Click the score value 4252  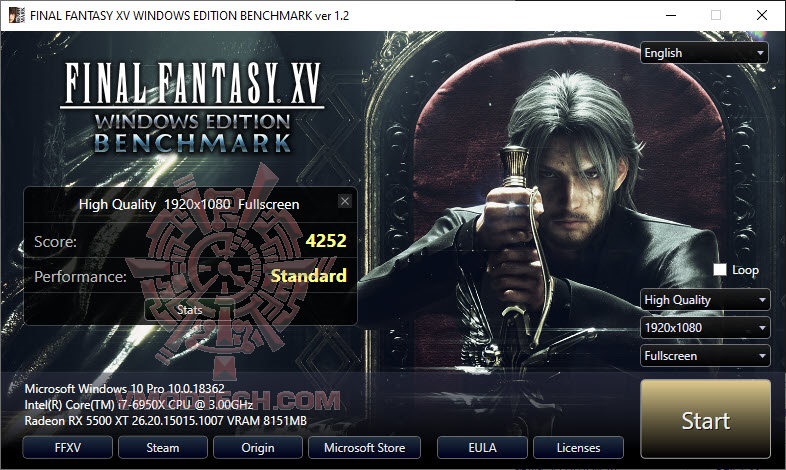(x=326, y=241)
